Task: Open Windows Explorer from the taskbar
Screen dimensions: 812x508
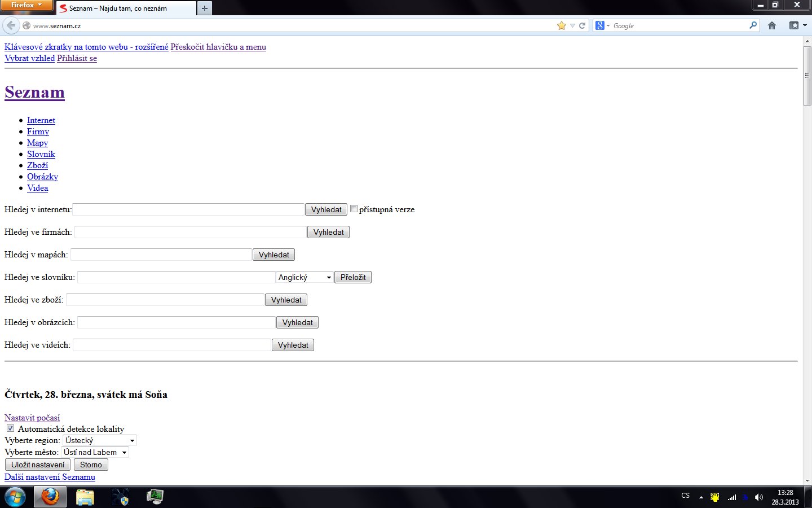Action: click(x=85, y=497)
